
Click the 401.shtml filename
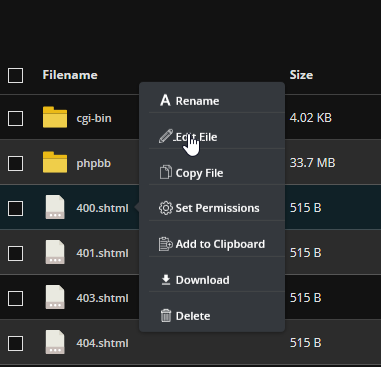click(102, 253)
